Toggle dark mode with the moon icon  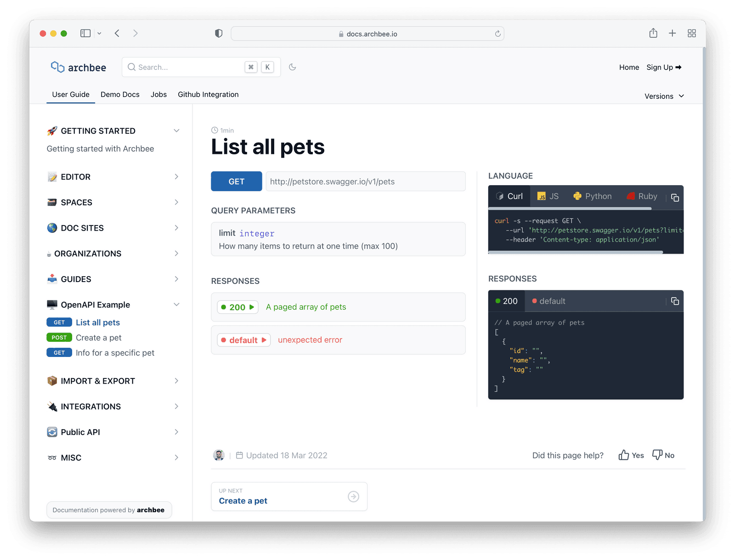pyautogui.click(x=293, y=67)
